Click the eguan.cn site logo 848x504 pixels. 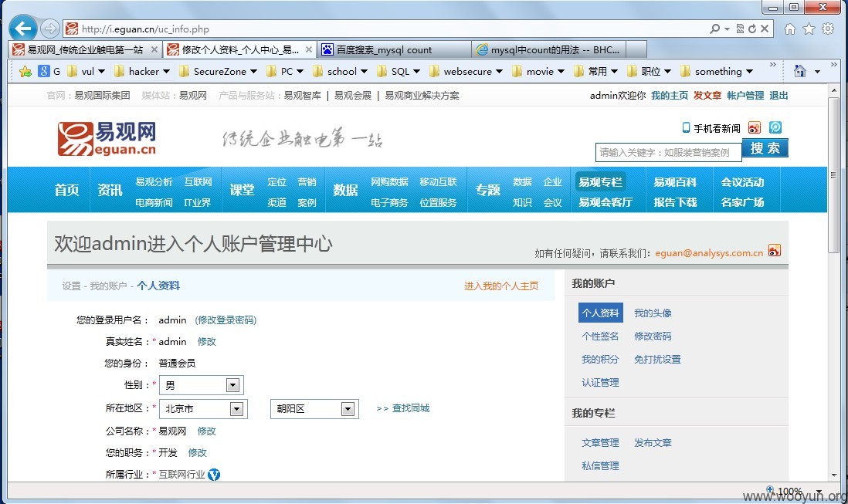click(107, 139)
